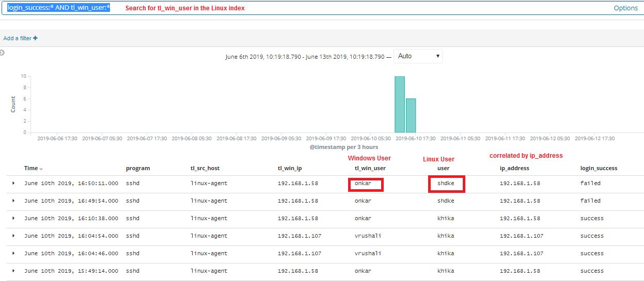Click linux-agent in the 16:49:54 row
This screenshot has width=644, height=281.
209,201
